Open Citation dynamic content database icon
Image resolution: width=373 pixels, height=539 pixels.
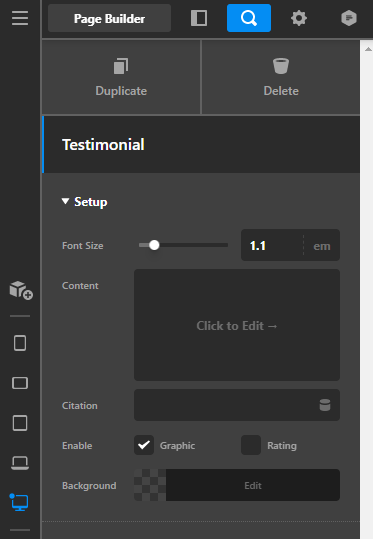click(x=325, y=405)
